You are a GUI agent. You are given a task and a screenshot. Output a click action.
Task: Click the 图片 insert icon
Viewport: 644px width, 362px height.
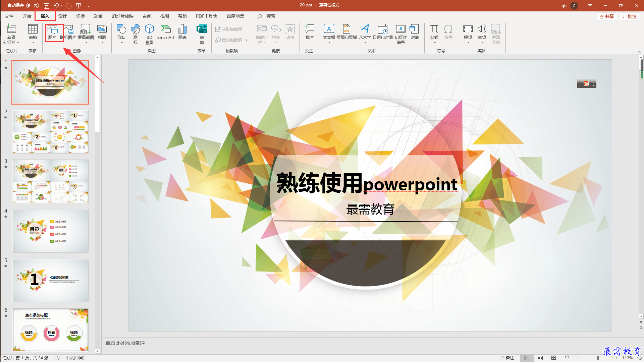[x=52, y=33]
